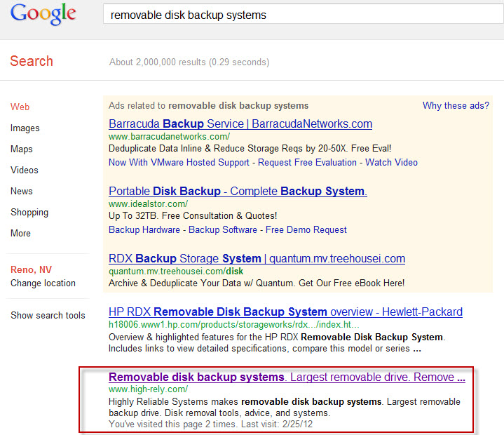Expand Show search tools
Image resolution: width=504 pixels, height=435 pixels.
[x=48, y=315]
